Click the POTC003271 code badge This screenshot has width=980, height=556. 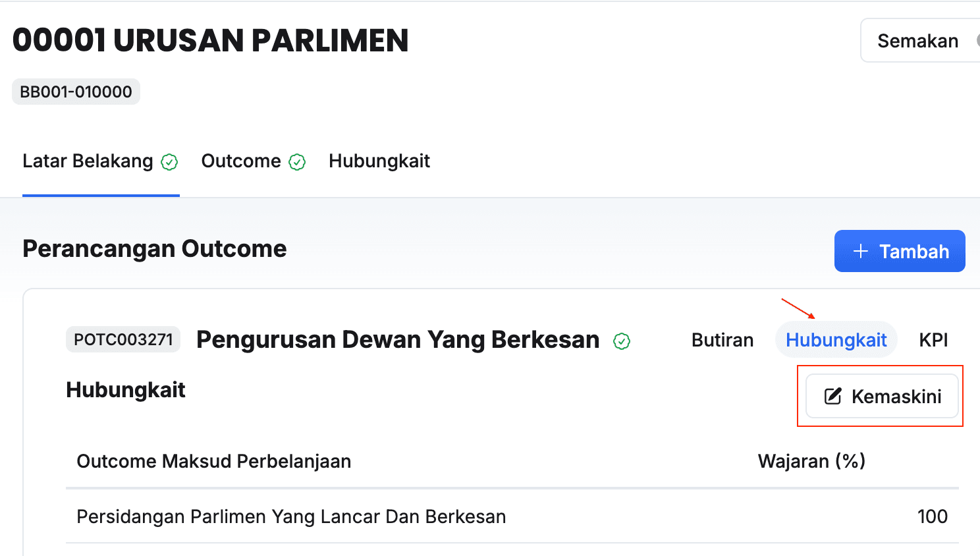(x=123, y=340)
